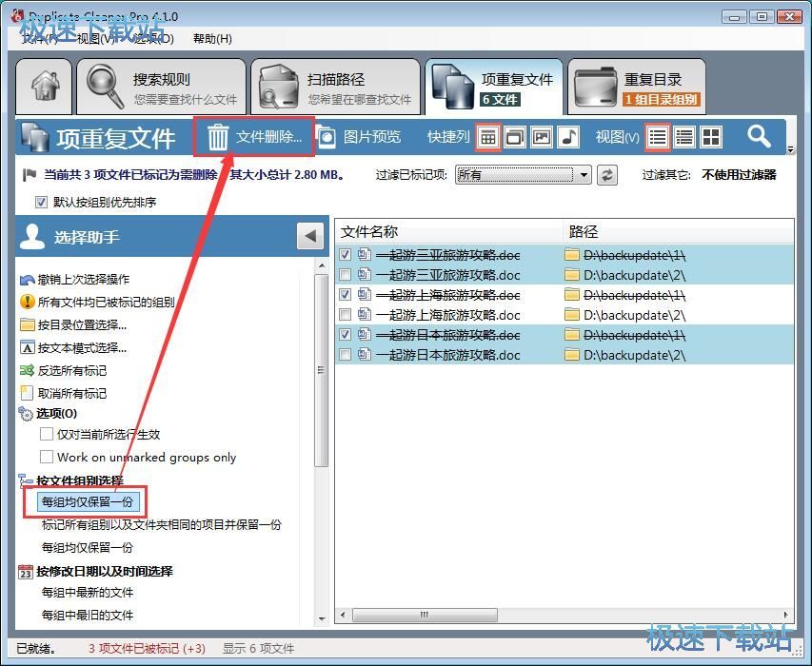Screen dimensions: 812x666
Task: Switch to the first list view icon
Action: 658,137
